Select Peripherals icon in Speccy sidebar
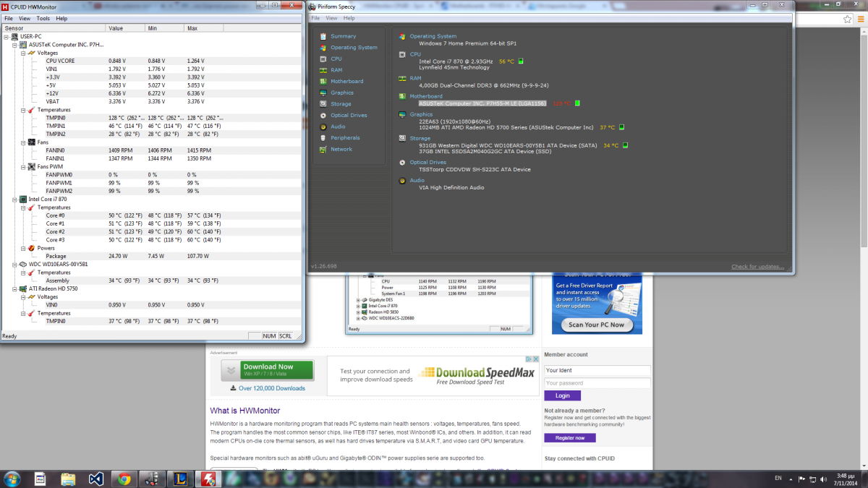The width and height of the screenshot is (868, 488). pyautogui.click(x=323, y=137)
